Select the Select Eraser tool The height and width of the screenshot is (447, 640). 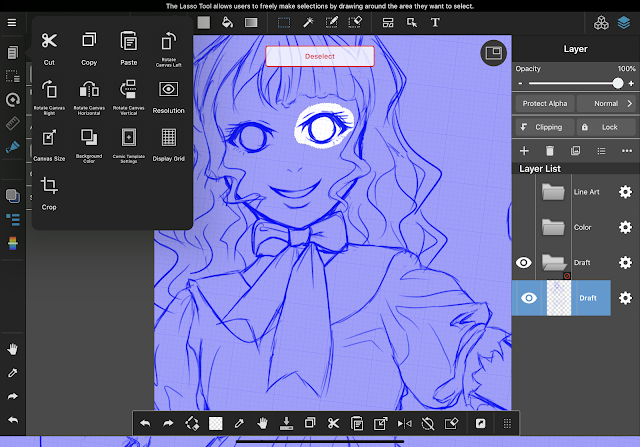pos(355,22)
